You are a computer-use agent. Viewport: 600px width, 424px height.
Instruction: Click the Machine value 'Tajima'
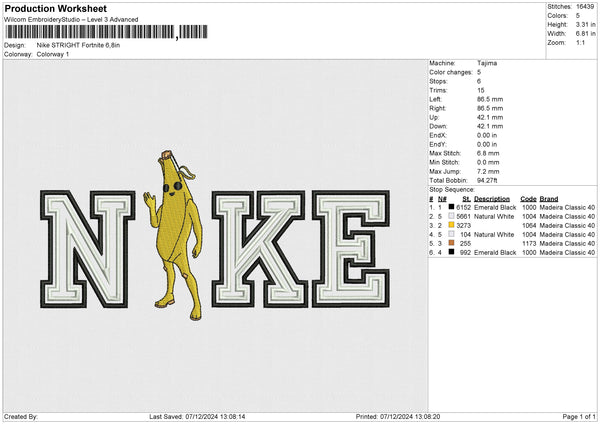coord(487,63)
